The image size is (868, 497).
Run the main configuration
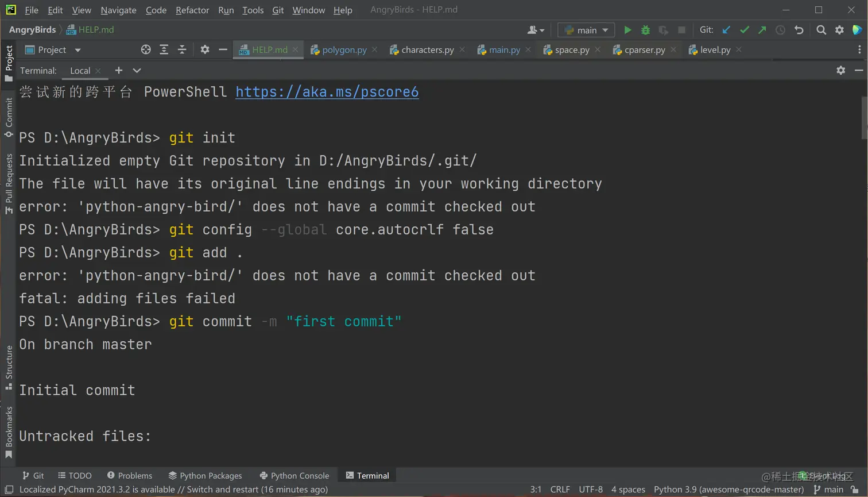click(x=627, y=30)
